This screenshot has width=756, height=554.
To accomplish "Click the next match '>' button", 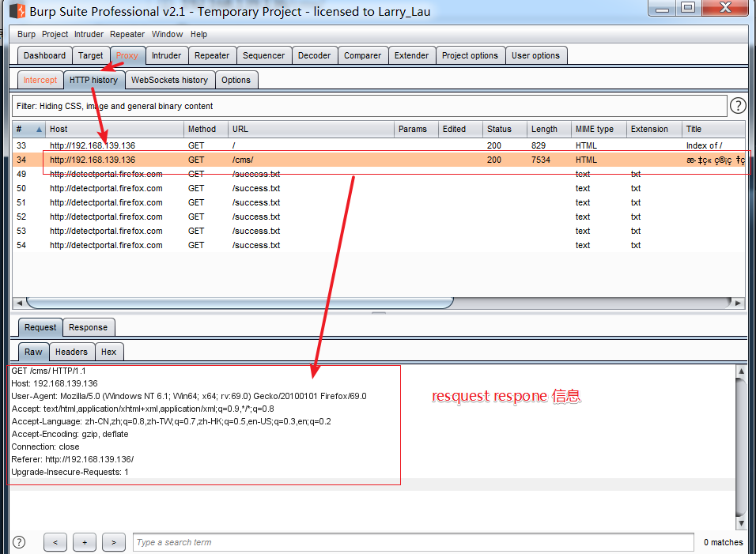I will tap(114, 542).
